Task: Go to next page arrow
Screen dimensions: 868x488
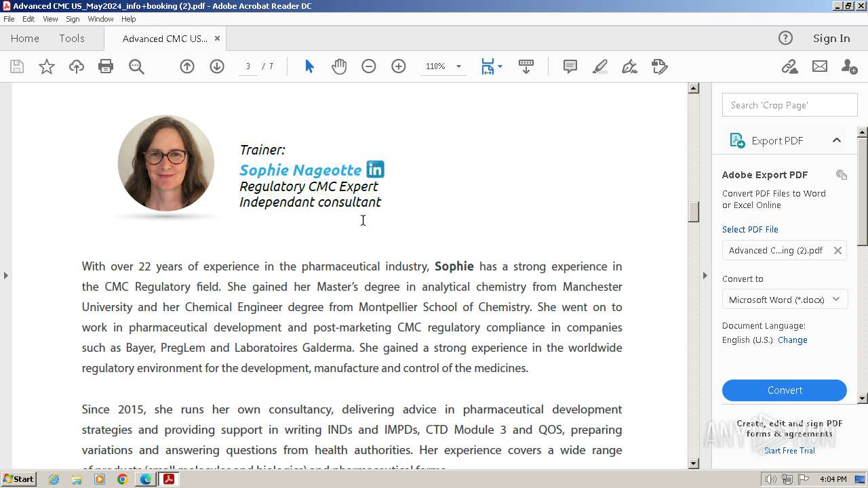Action: pos(217,66)
